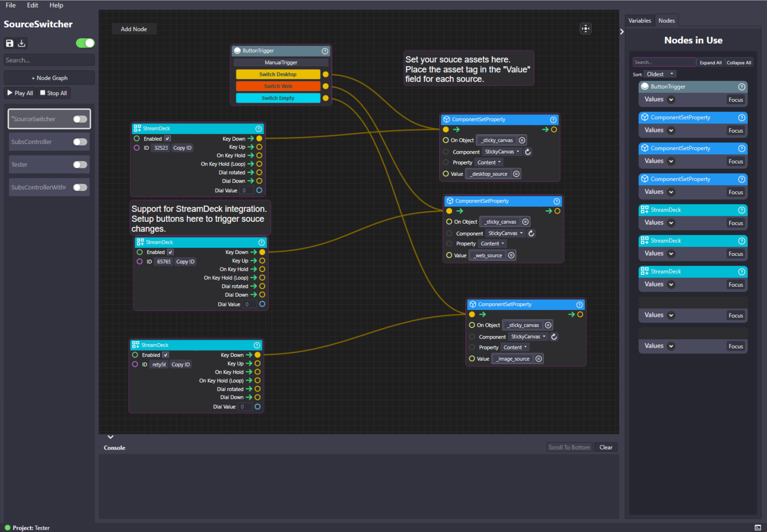Screen dimensions: 767x532
Task: Click the orange Switch Web trigger button
Action: click(278, 86)
